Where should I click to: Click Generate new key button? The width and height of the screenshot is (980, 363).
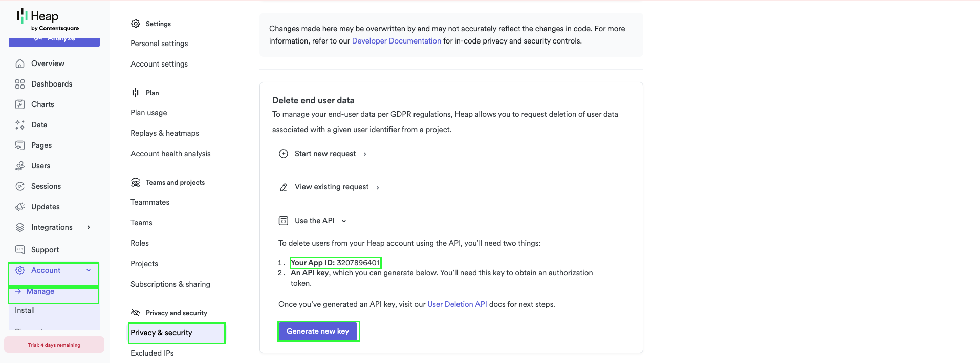pos(318,331)
